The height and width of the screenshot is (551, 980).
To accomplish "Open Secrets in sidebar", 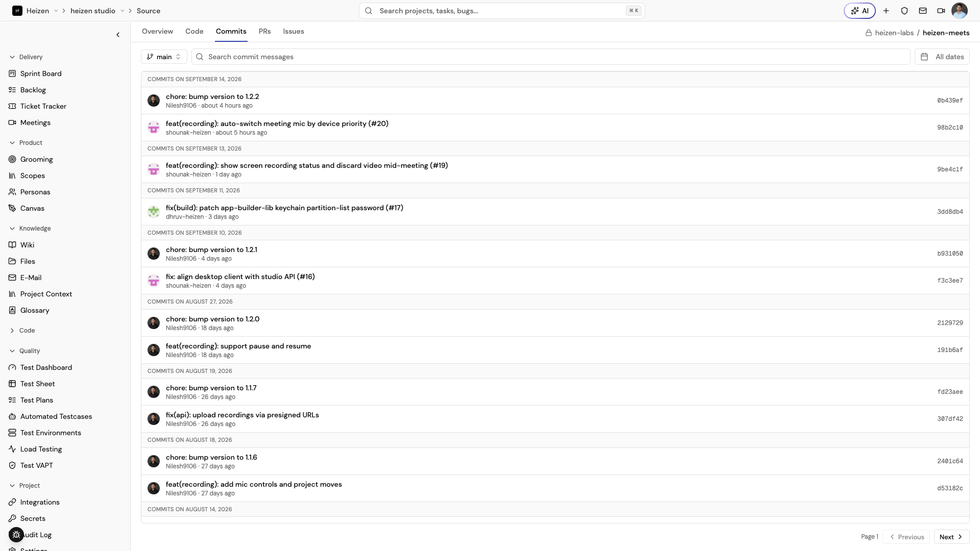I will pyautogui.click(x=33, y=518).
